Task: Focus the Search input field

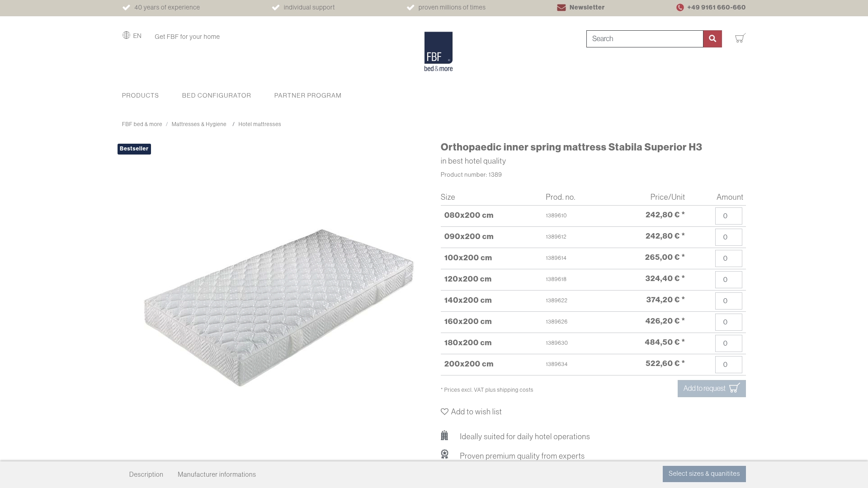Action: (645, 39)
